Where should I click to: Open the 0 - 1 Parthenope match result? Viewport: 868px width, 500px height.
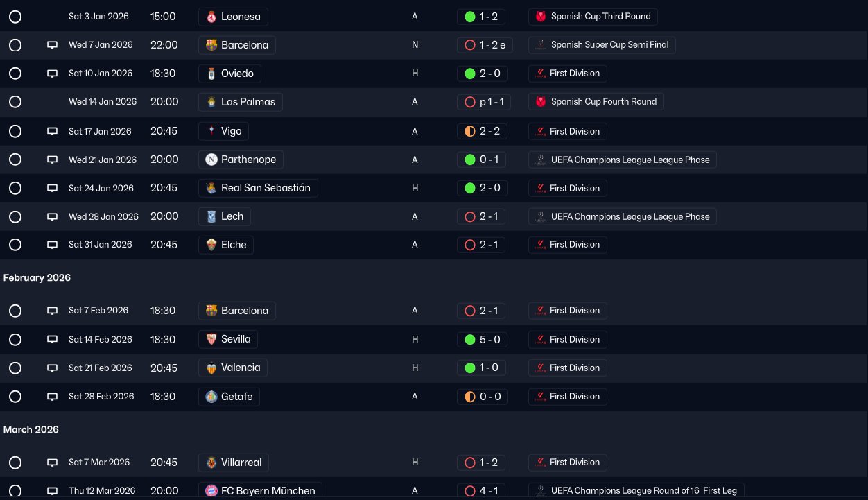tap(483, 160)
